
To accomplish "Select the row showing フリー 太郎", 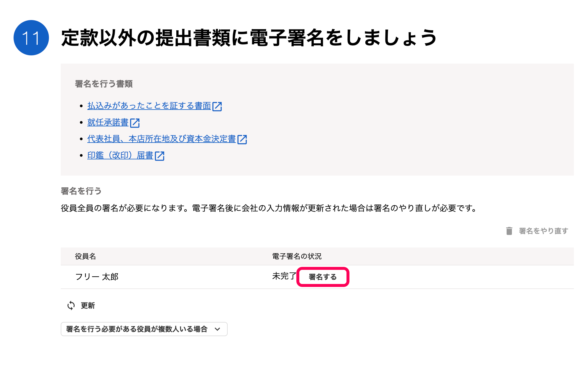I will [97, 277].
